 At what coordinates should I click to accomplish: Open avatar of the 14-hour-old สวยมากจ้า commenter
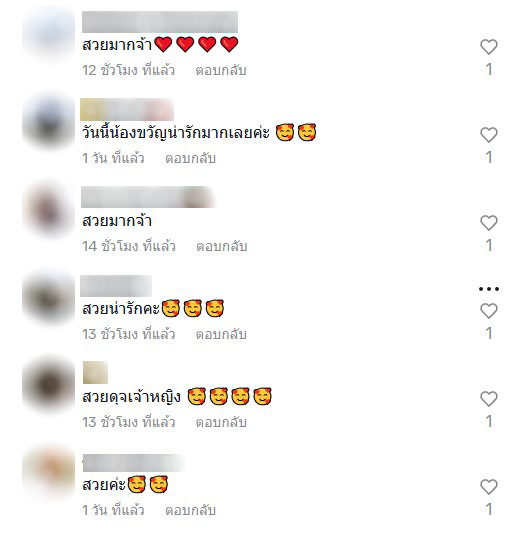(x=49, y=210)
